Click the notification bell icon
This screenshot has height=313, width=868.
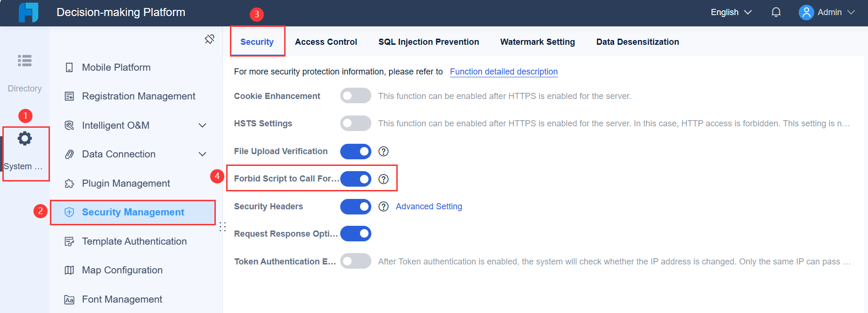click(776, 12)
